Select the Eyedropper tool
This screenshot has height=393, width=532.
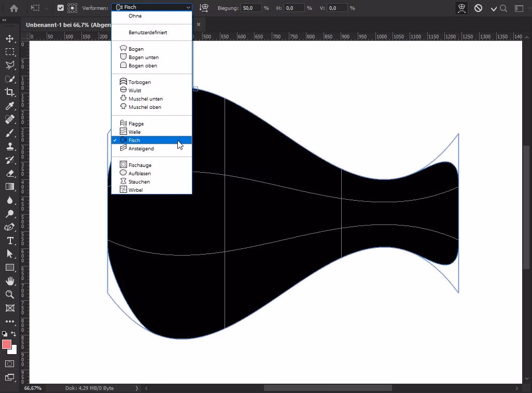tap(10, 106)
